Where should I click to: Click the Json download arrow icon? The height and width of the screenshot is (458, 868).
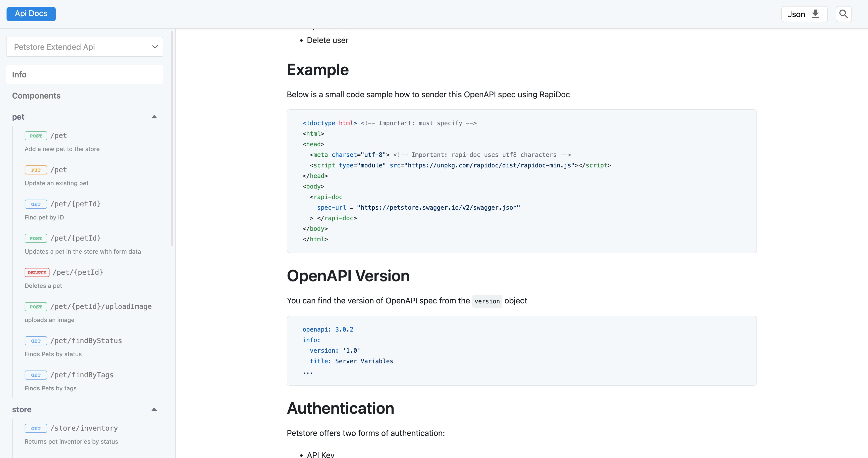coord(815,14)
